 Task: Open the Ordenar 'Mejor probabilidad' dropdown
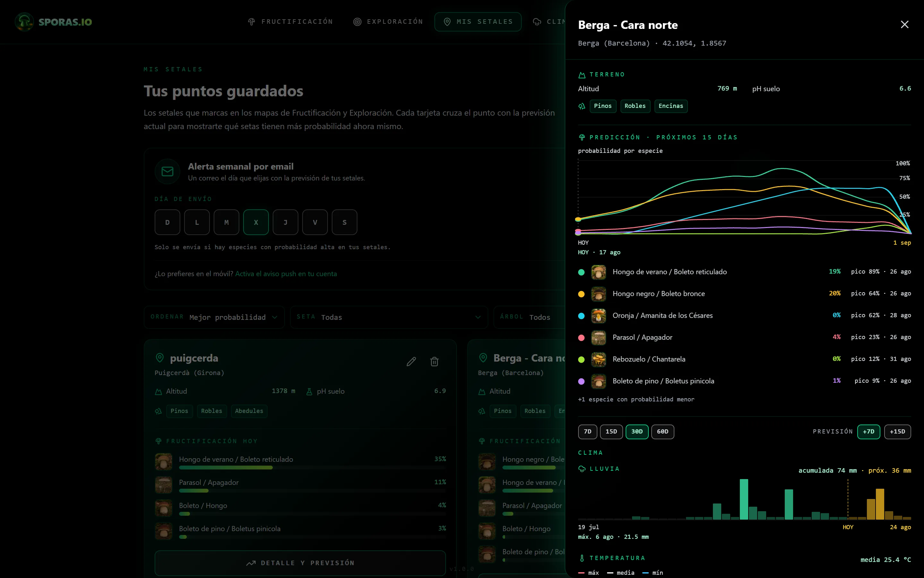[214, 317]
